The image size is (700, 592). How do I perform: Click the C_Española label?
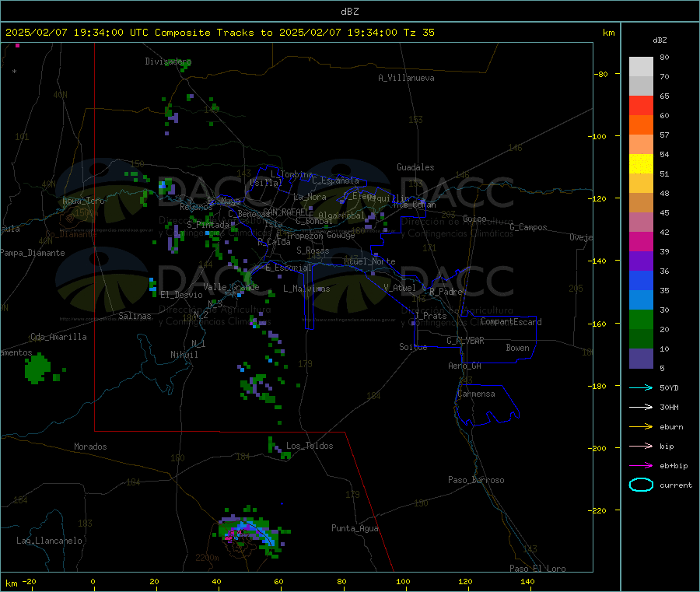click(336, 180)
